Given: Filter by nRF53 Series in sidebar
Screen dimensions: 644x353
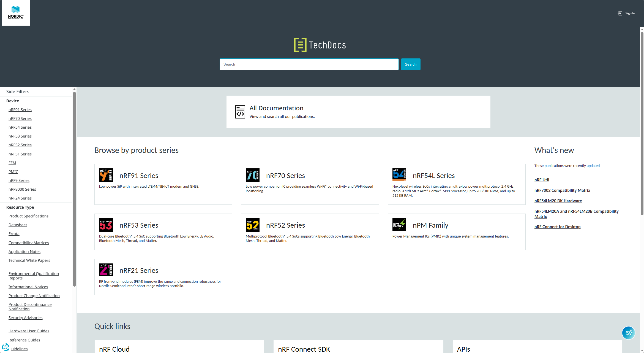Looking at the screenshot, I should click(x=20, y=136).
